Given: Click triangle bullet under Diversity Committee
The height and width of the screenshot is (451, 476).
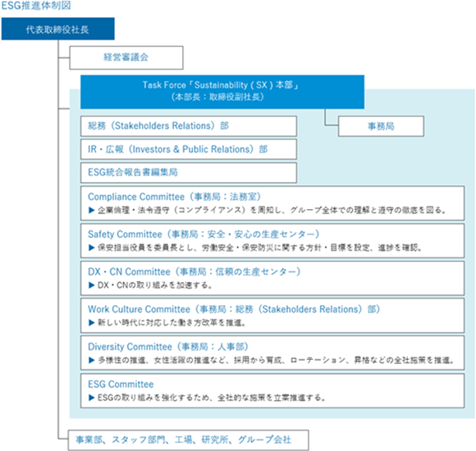Looking at the screenshot, I should click(91, 360).
